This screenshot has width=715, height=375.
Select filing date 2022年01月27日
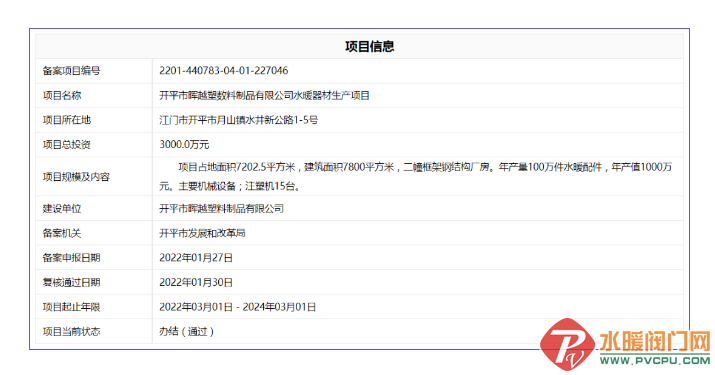coord(196,258)
